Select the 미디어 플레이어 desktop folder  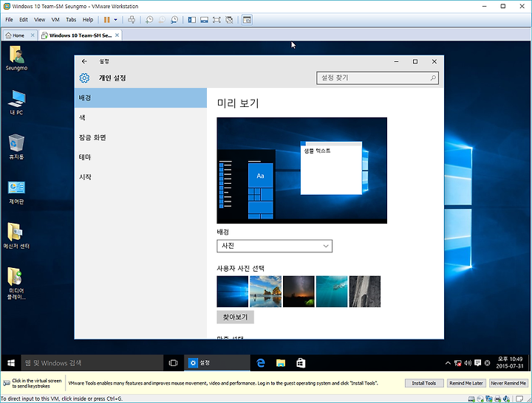16,283
